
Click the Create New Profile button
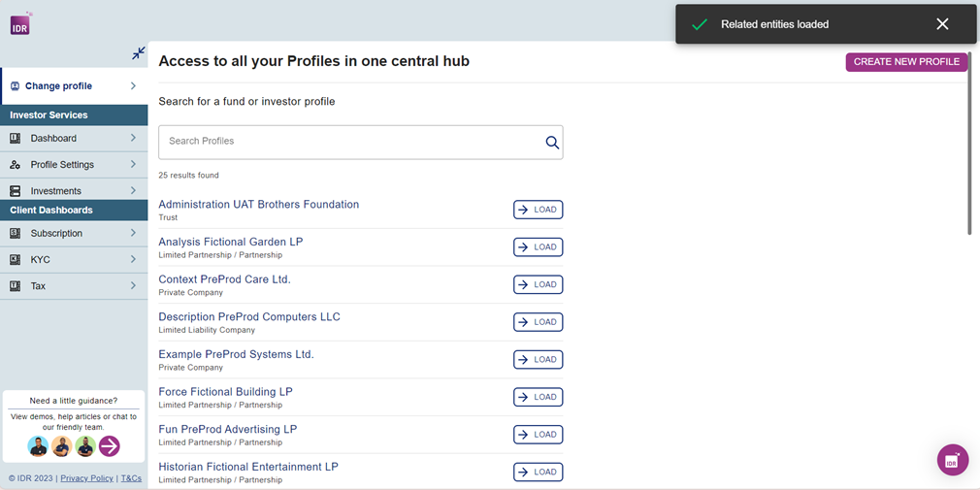click(x=906, y=62)
